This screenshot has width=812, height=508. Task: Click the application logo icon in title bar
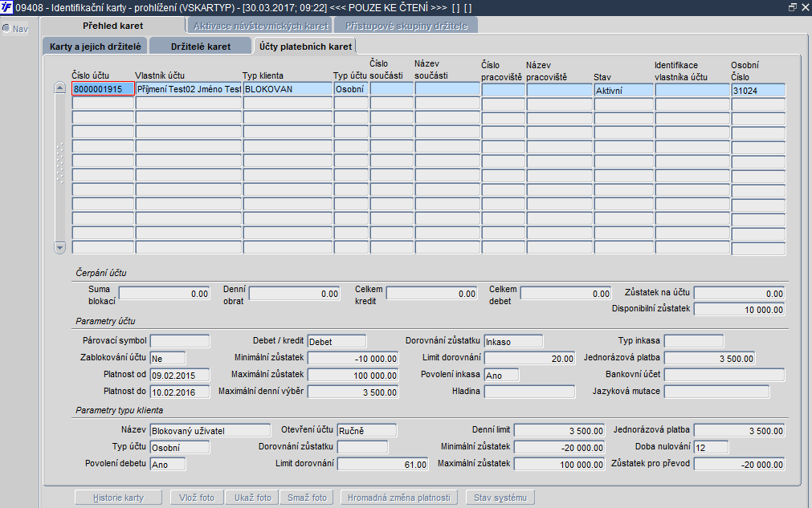(6, 7)
